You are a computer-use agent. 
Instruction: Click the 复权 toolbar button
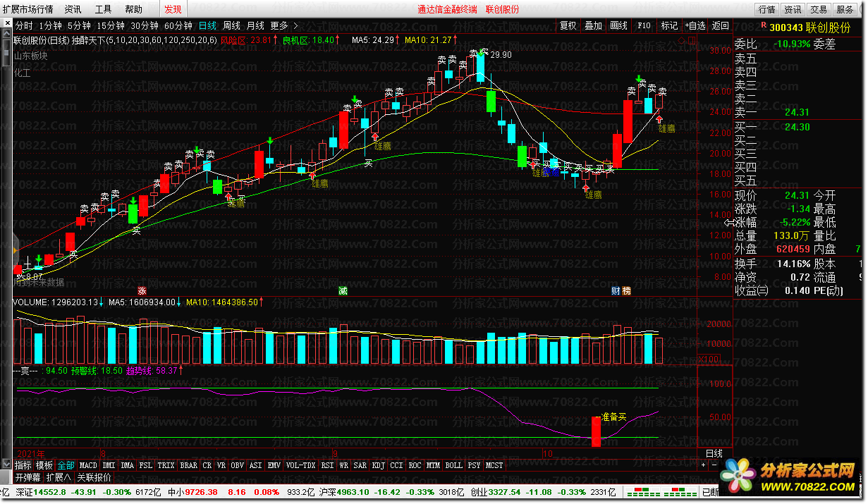[568, 25]
